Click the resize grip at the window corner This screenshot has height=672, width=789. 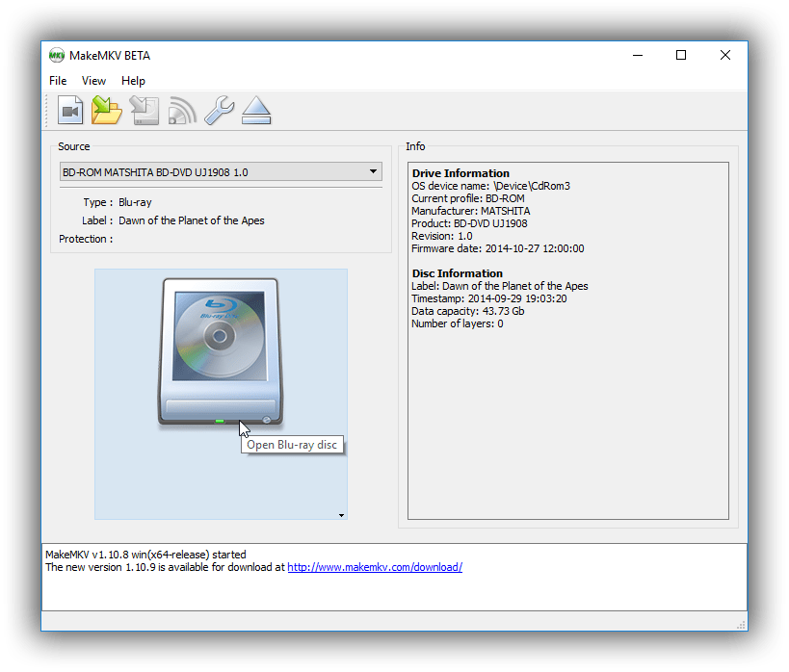741,623
